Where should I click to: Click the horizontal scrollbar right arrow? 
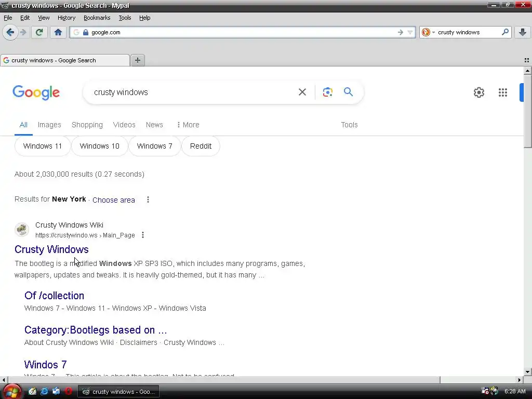519,380
